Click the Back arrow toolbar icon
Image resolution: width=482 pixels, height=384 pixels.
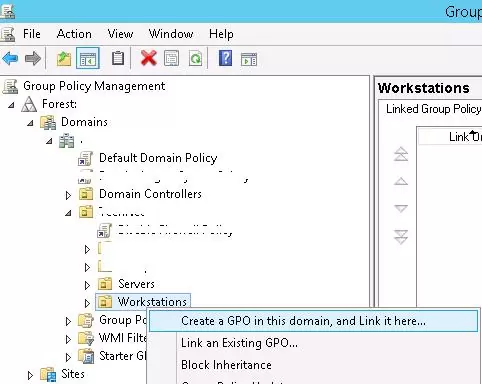[x=10, y=59]
